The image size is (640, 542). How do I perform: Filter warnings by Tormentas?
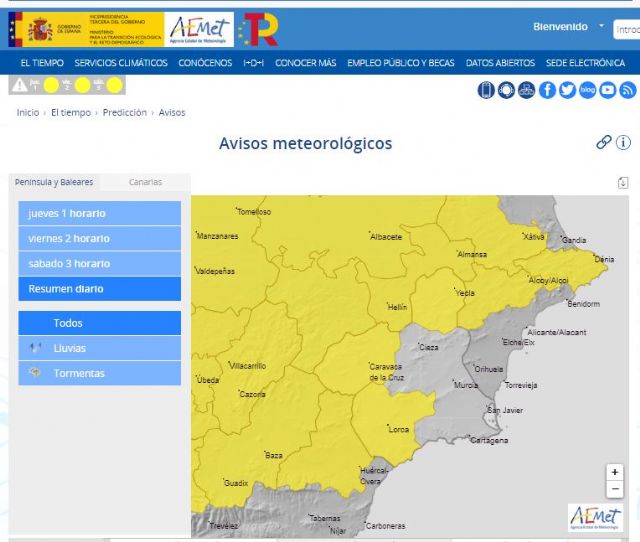(x=100, y=373)
